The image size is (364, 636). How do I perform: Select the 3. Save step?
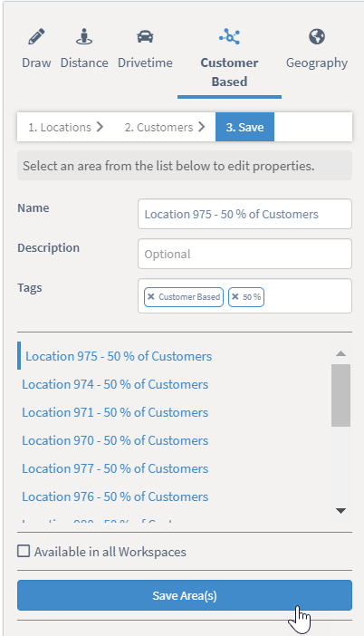tap(244, 127)
